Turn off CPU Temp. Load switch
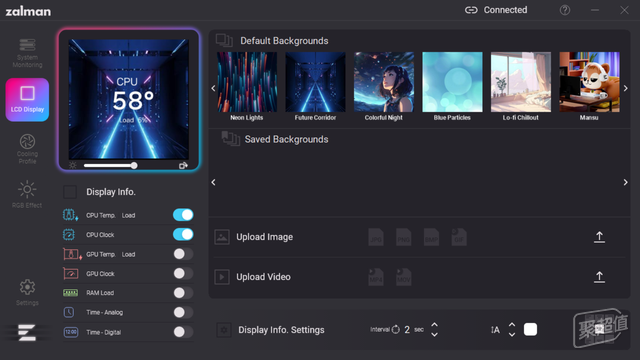 [183, 215]
